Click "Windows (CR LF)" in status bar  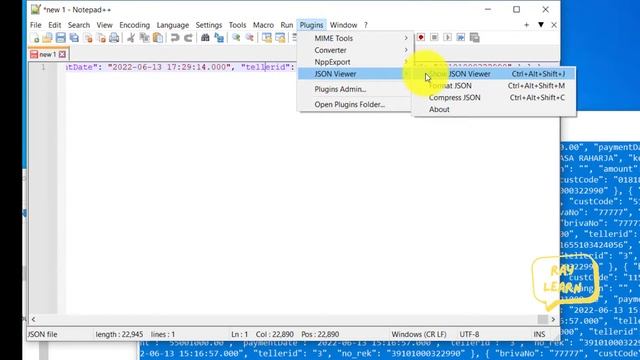click(x=419, y=334)
